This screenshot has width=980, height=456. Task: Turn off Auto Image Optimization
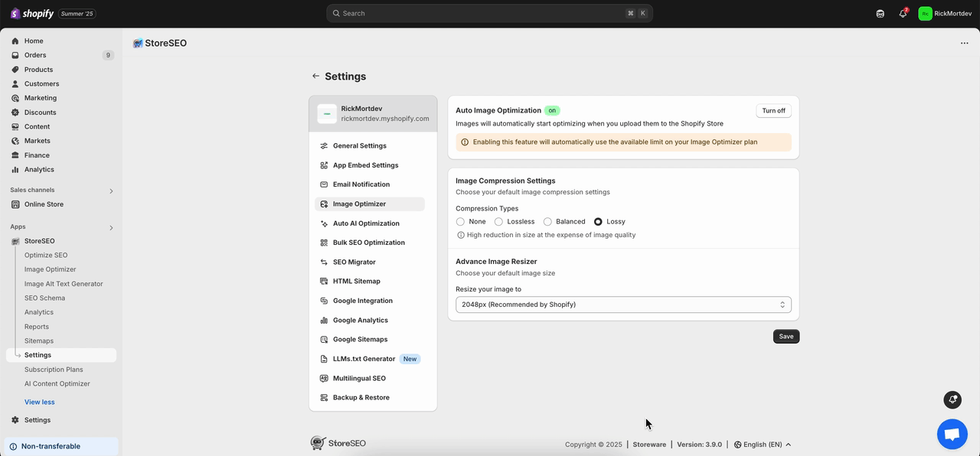pyautogui.click(x=773, y=111)
